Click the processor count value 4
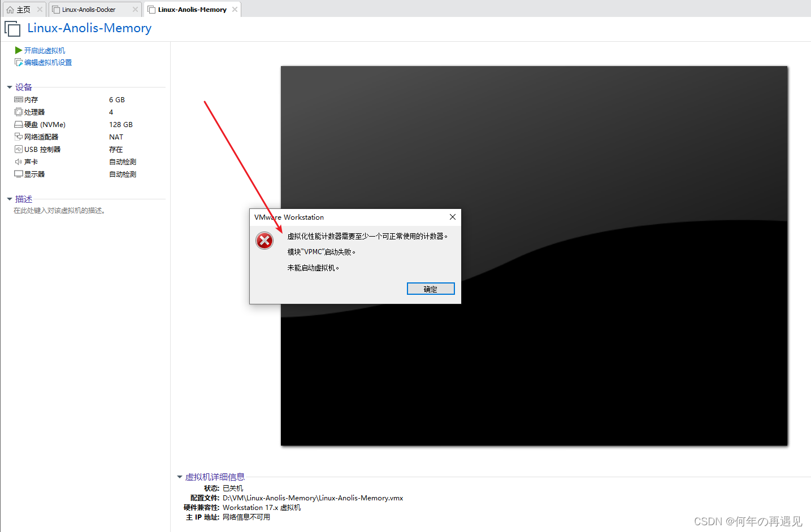Viewport: 811px width, 532px height. (111, 112)
